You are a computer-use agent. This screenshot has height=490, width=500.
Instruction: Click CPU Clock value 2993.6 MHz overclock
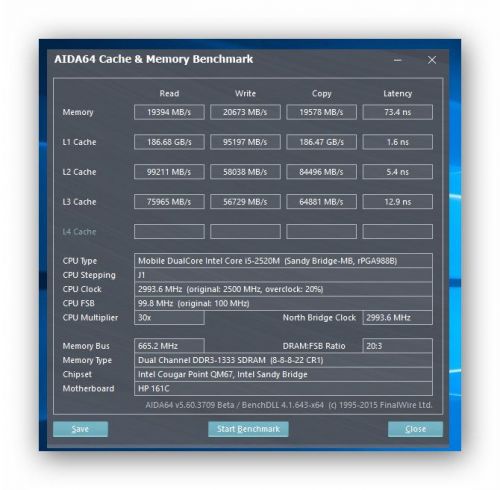pyautogui.click(x=283, y=289)
